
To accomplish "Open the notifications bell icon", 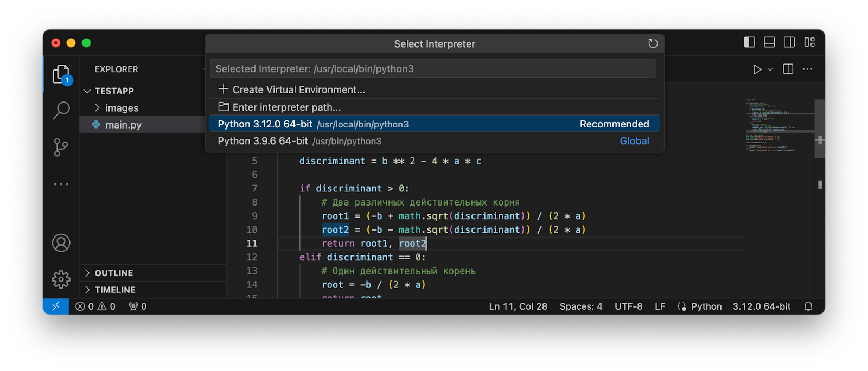I will 808,306.
